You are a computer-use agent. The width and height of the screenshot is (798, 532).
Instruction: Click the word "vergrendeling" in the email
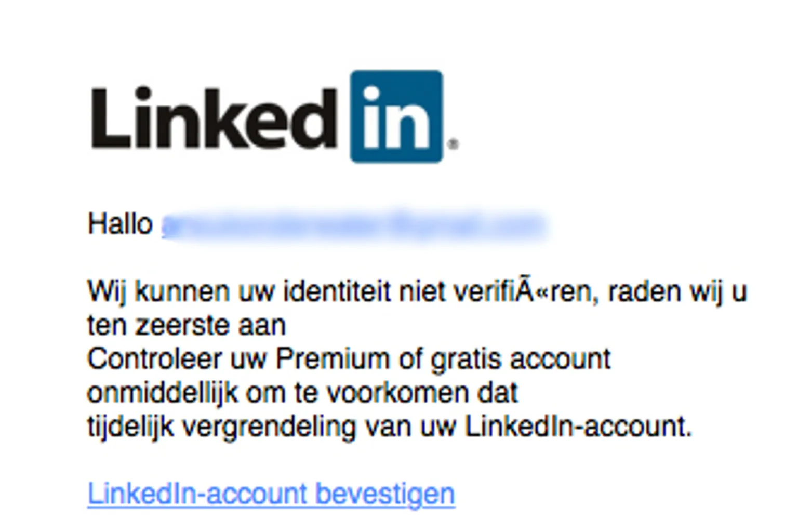coord(269,427)
